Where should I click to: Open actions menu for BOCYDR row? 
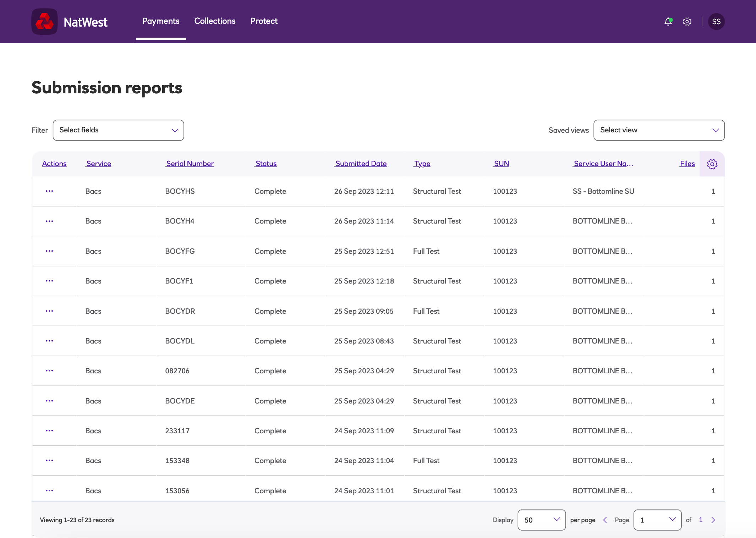pos(49,311)
